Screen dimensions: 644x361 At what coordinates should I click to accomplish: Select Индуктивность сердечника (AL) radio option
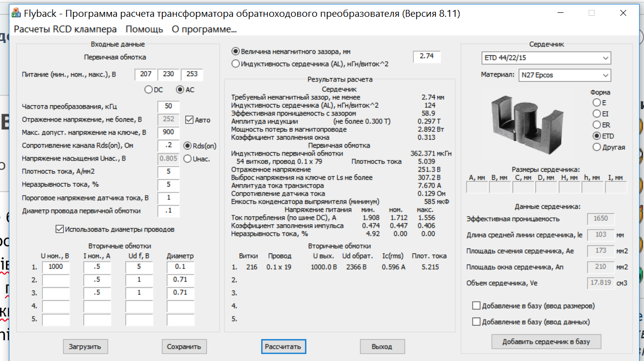(x=236, y=63)
